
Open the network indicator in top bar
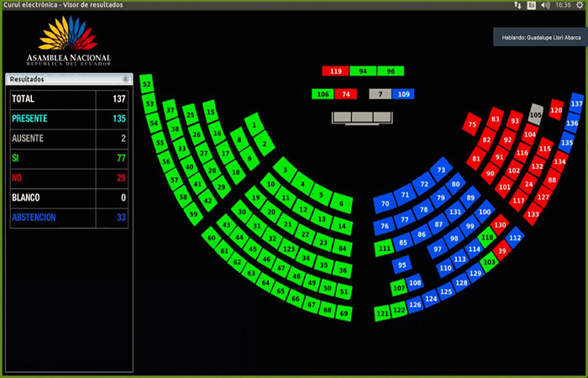[517, 5]
